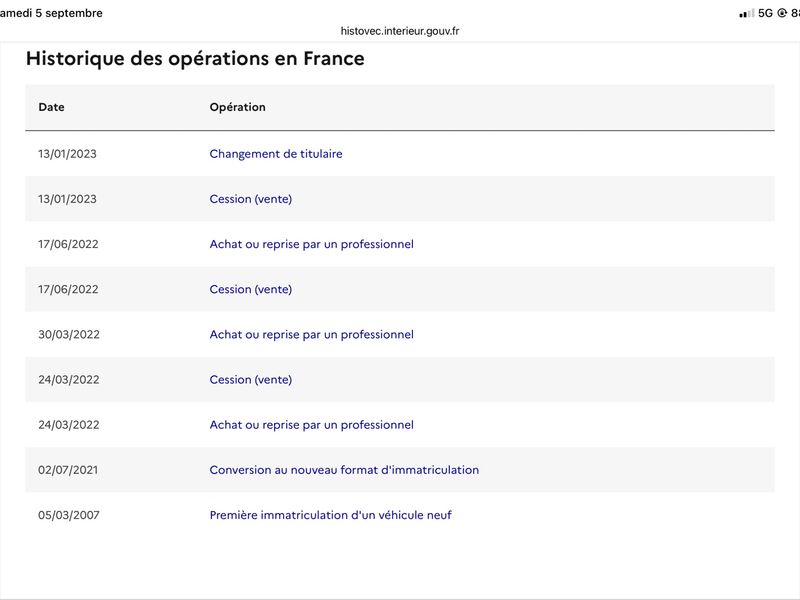The height and width of the screenshot is (600, 800).
Task: Tap the date 05/03/2007 cell
Action: point(69,515)
